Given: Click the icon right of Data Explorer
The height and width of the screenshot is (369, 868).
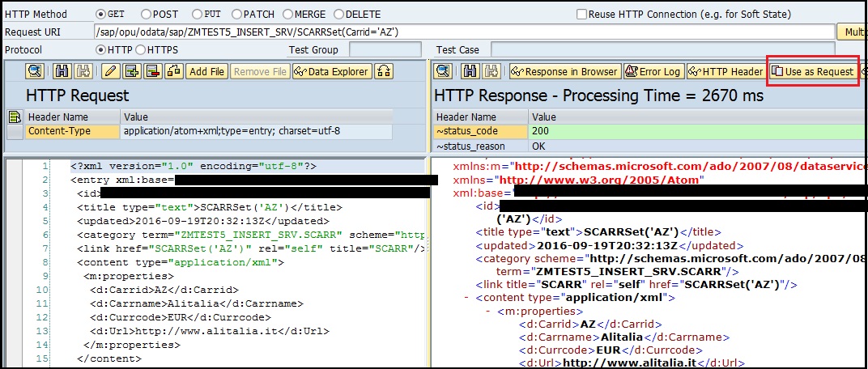Looking at the screenshot, I should pyautogui.click(x=384, y=71).
